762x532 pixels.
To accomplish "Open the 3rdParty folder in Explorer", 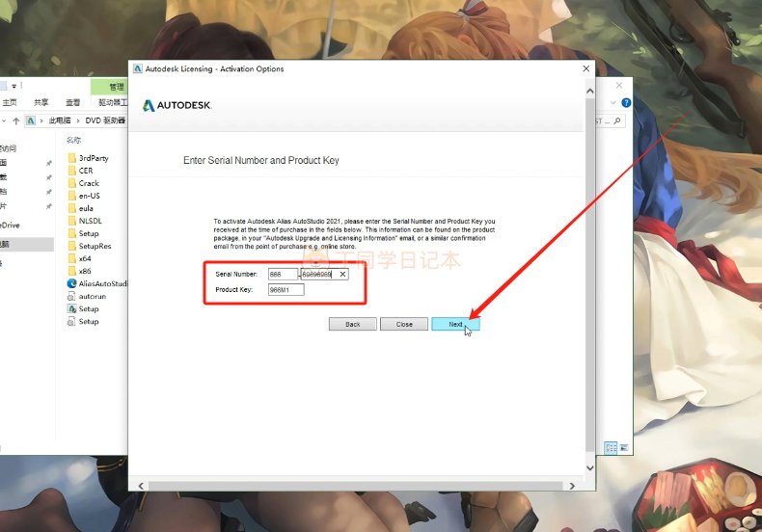I will (88, 158).
